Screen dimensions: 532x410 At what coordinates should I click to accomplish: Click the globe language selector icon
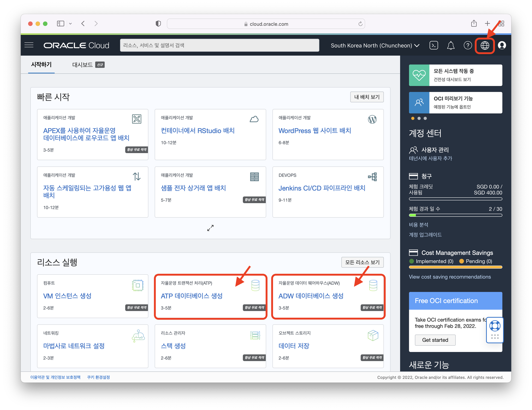(485, 45)
